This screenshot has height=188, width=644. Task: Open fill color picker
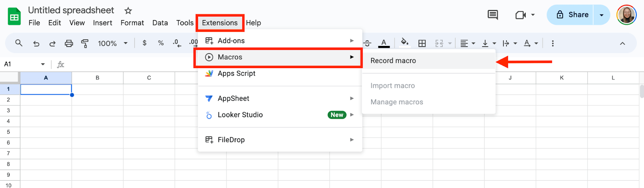[405, 42]
